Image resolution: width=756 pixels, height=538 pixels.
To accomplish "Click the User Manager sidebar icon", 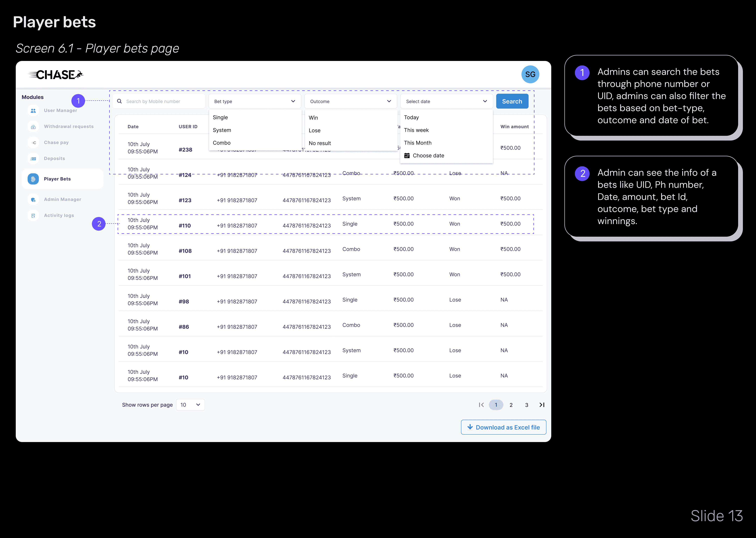I will [x=33, y=111].
